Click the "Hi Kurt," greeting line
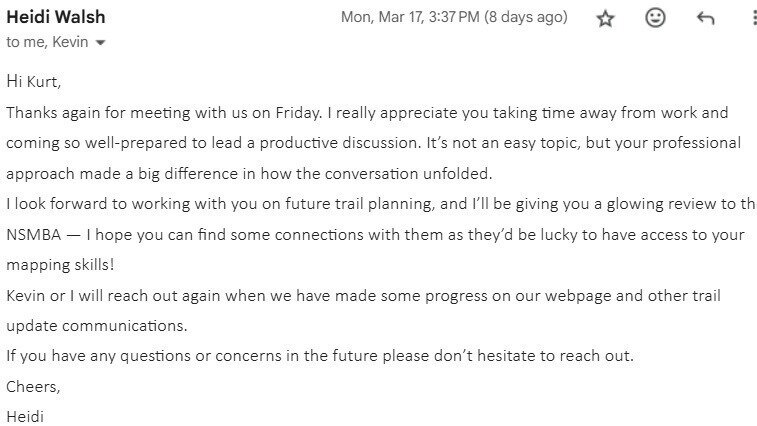 pos(40,81)
